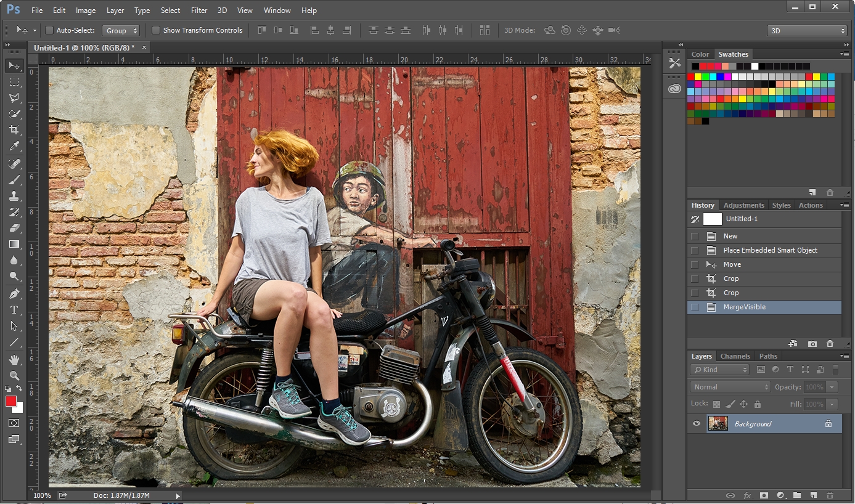This screenshot has width=855, height=504.
Task: Open the Group dropdown for Auto-Select
Action: [121, 30]
